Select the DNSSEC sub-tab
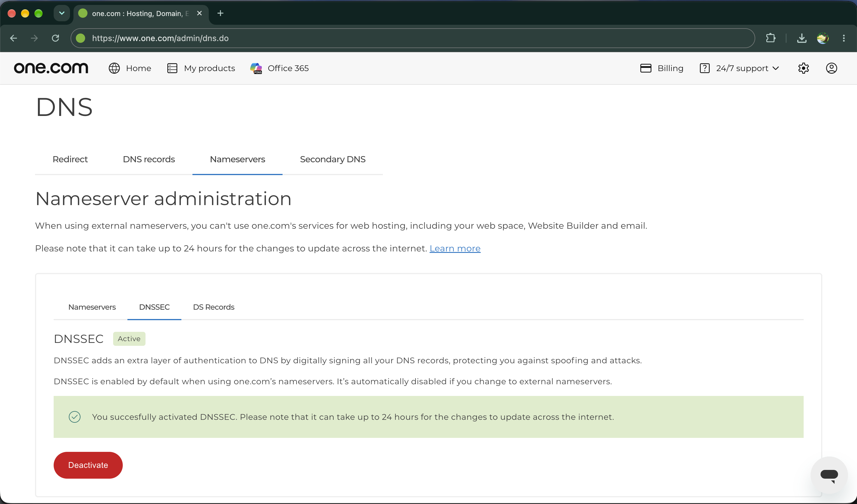The width and height of the screenshot is (857, 504). [154, 307]
